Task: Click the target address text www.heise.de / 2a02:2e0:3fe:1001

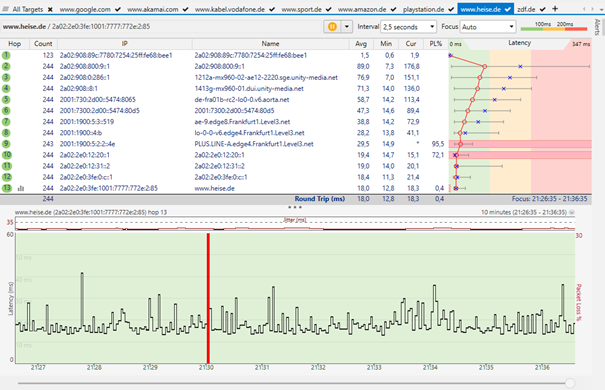Action: [x=76, y=27]
